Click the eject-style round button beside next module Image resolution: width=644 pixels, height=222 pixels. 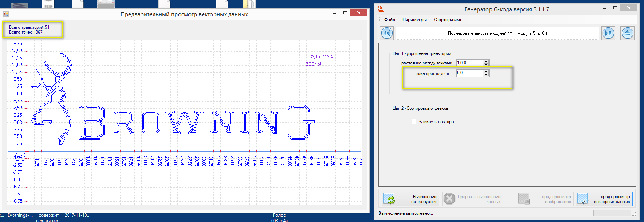tap(627, 33)
